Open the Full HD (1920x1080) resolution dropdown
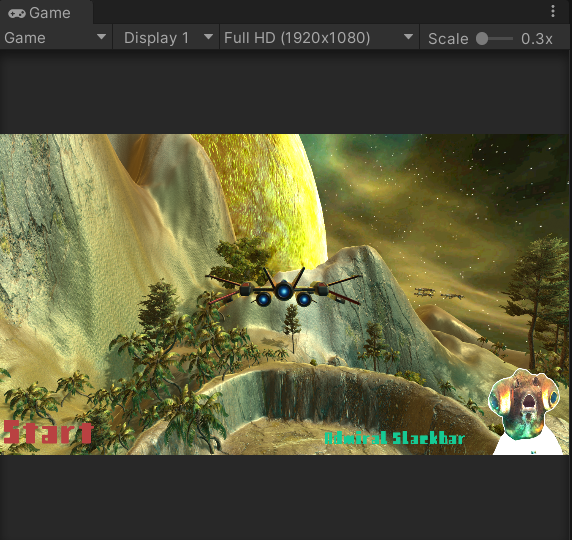 click(x=319, y=37)
